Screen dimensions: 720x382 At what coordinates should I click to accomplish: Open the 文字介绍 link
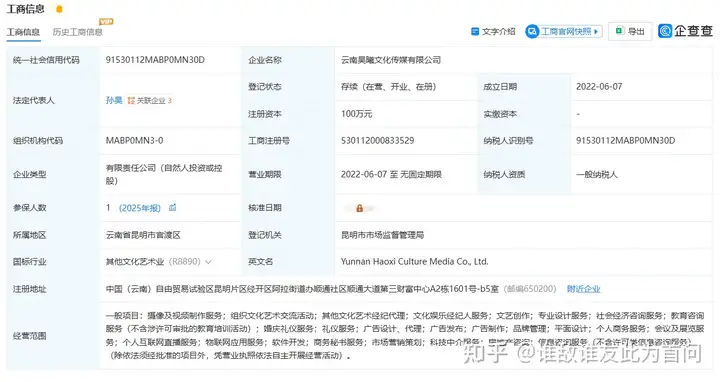499,31
